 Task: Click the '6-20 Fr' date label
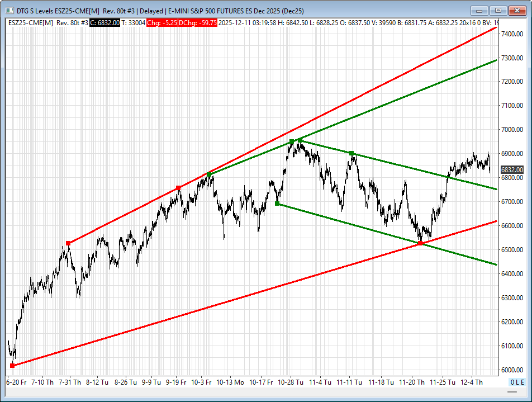point(16,382)
